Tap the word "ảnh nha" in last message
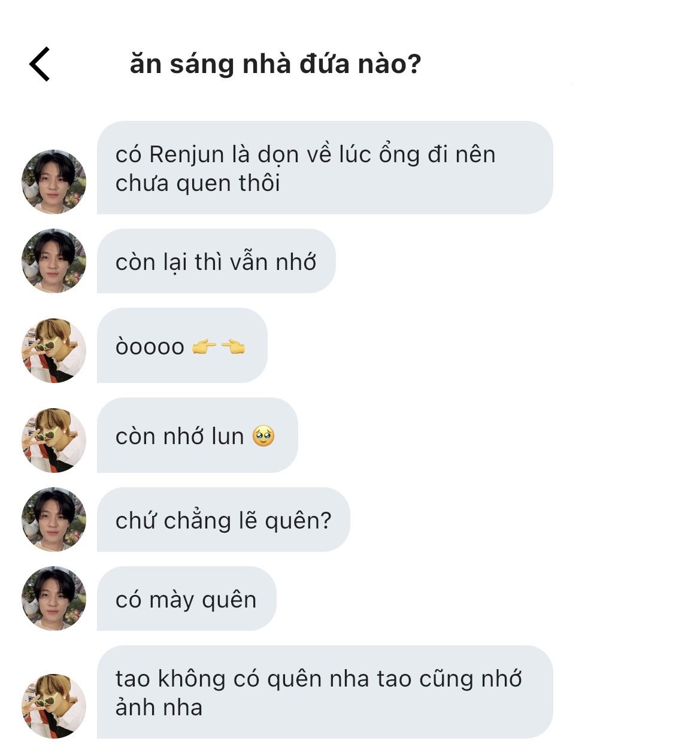The height and width of the screenshot is (744, 700). click(159, 707)
